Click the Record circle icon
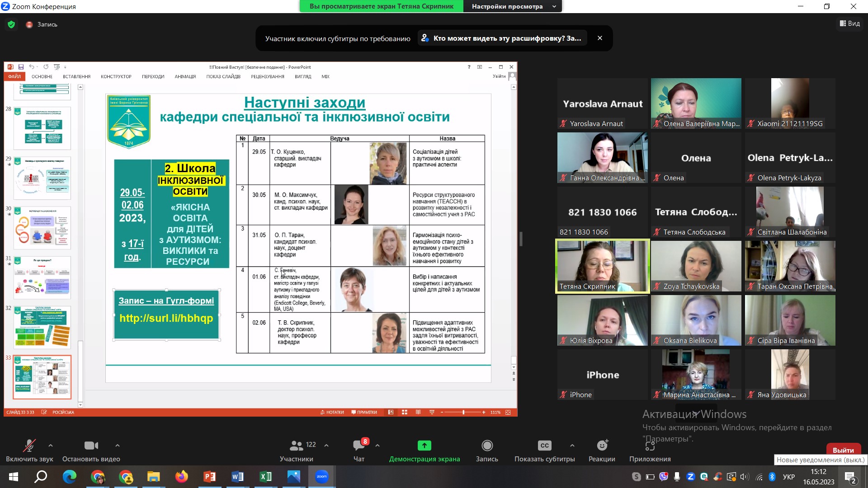The height and width of the screenshot is (488, 868). click(x=487, y=446)
